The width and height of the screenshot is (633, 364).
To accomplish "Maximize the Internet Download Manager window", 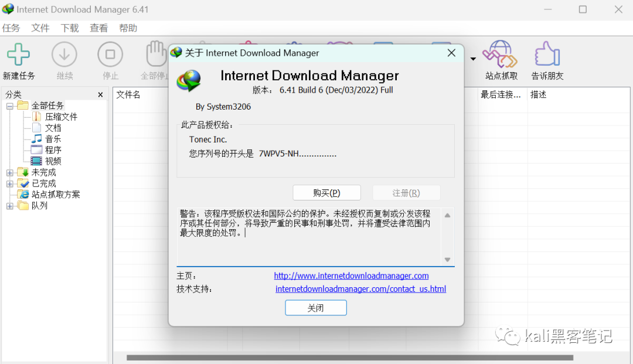I will point(583,9).
